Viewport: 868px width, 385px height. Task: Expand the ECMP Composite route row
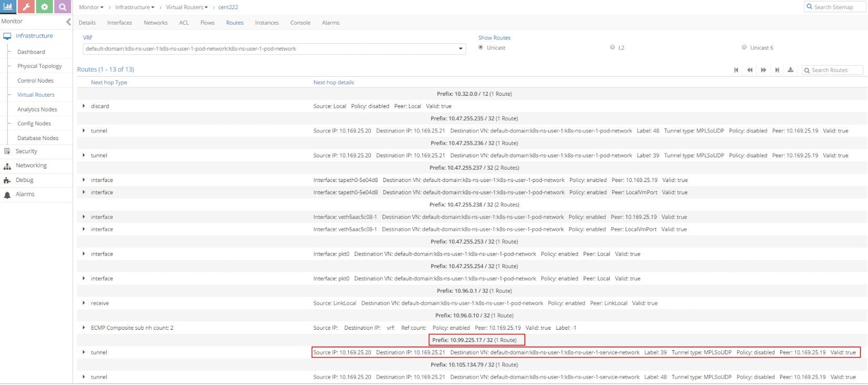pyautogui.click(x=84, y=328)
